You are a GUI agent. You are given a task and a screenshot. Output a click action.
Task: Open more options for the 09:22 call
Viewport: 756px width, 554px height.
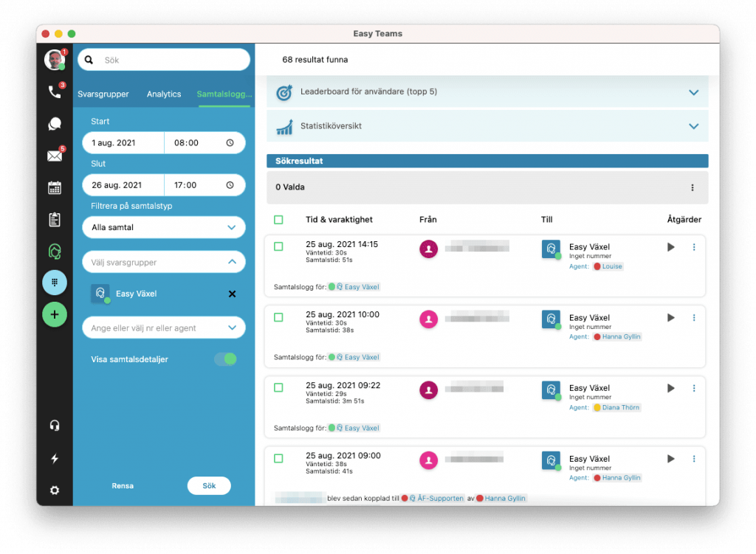[x=694, y=388]
